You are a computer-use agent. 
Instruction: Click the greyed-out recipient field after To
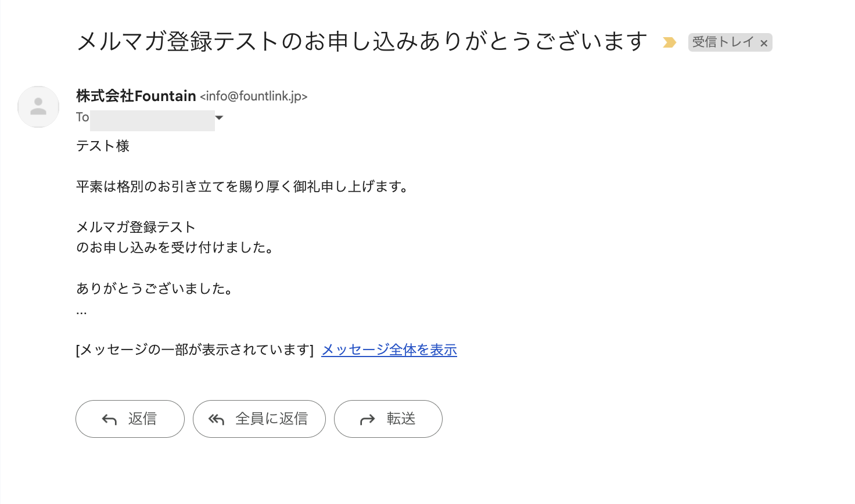[x=152, y=120]
